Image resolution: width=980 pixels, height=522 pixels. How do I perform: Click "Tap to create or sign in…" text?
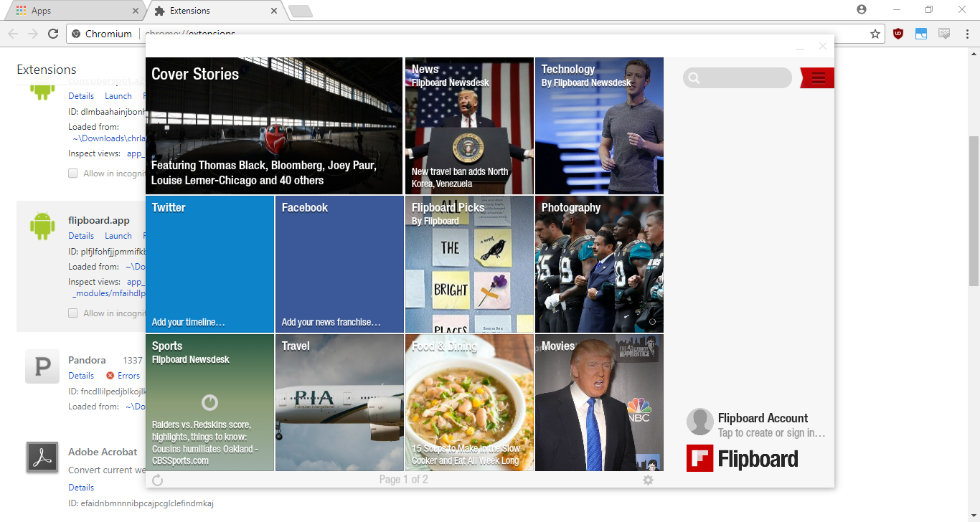click(x=771, y=433)
